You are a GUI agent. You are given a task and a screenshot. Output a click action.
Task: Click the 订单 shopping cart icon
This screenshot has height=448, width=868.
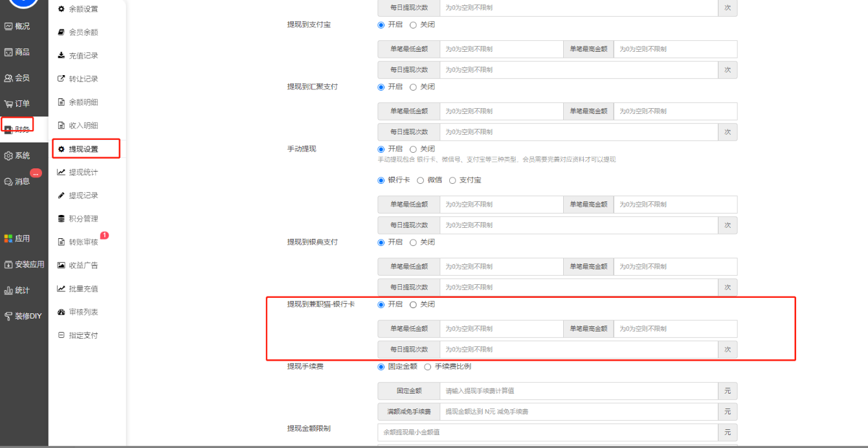pos(8,104)
